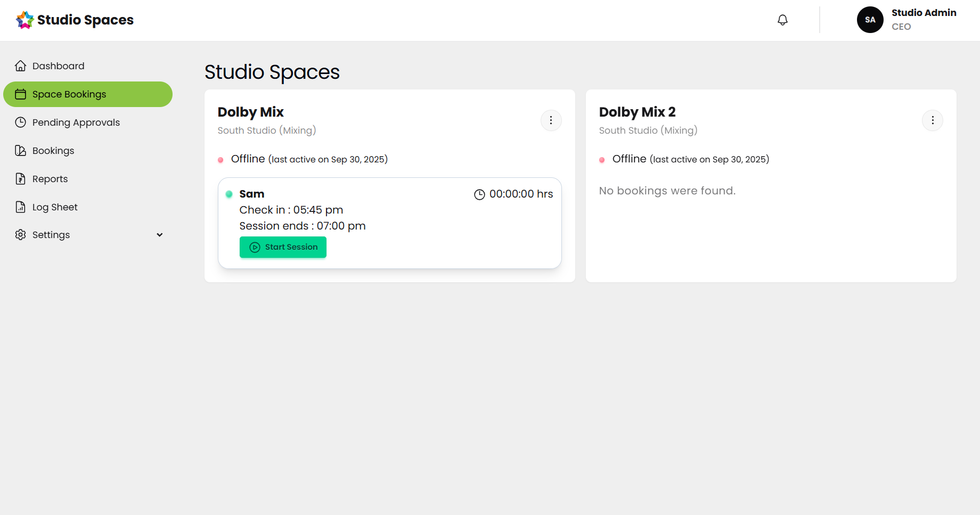980x515 pixels.
Task: Click the Pending Approvals clock icon
Action: click(20, 122)
